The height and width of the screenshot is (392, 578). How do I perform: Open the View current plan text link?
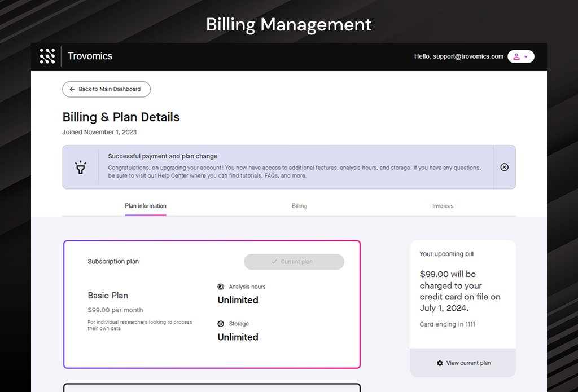[468, 363]
